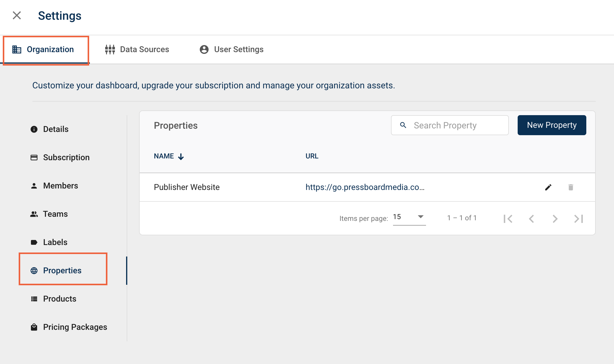Click the Labels tag icon
Viewport: 614px width, 364px height.
tap(34, 242)
